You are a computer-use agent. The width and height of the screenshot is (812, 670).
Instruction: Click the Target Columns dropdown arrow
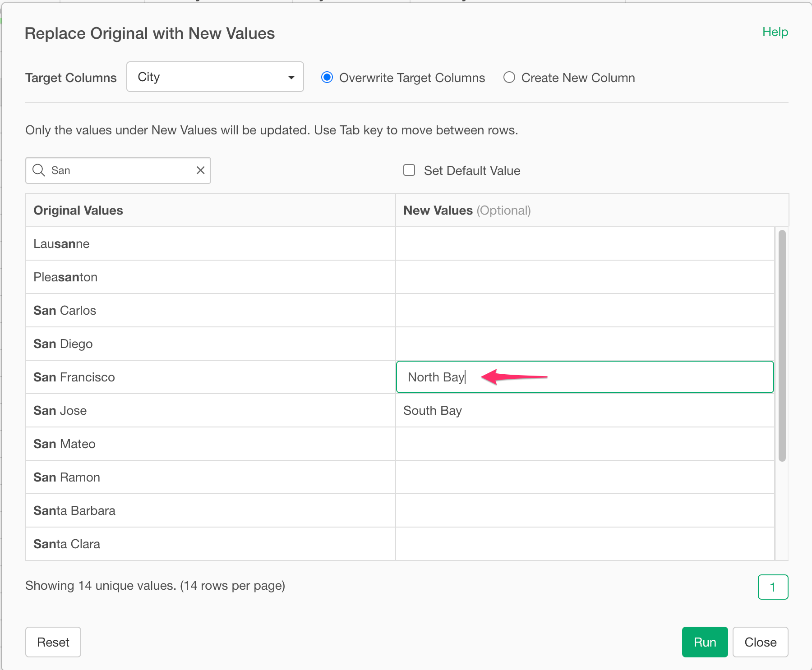point(291,78)
